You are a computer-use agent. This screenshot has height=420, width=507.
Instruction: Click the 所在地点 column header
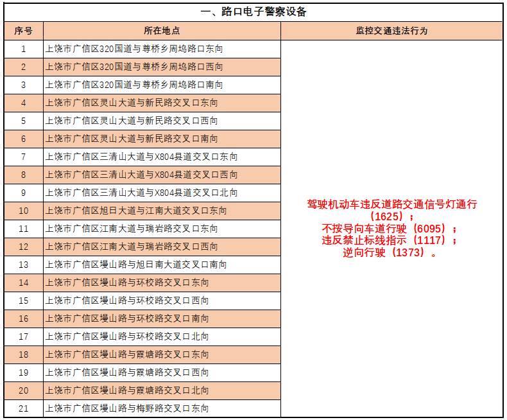[x=162, y=31]
